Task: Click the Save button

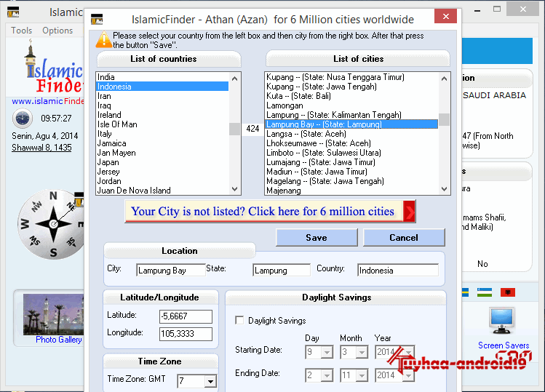Action: (x=317, y=237)
